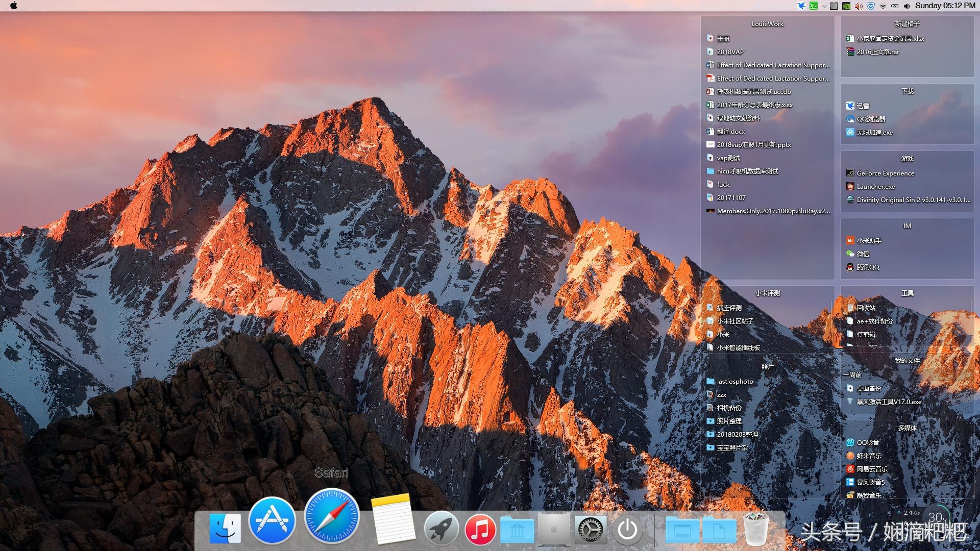Launch the App Store dock icon

pyautogui.click(x=272, y=520)
